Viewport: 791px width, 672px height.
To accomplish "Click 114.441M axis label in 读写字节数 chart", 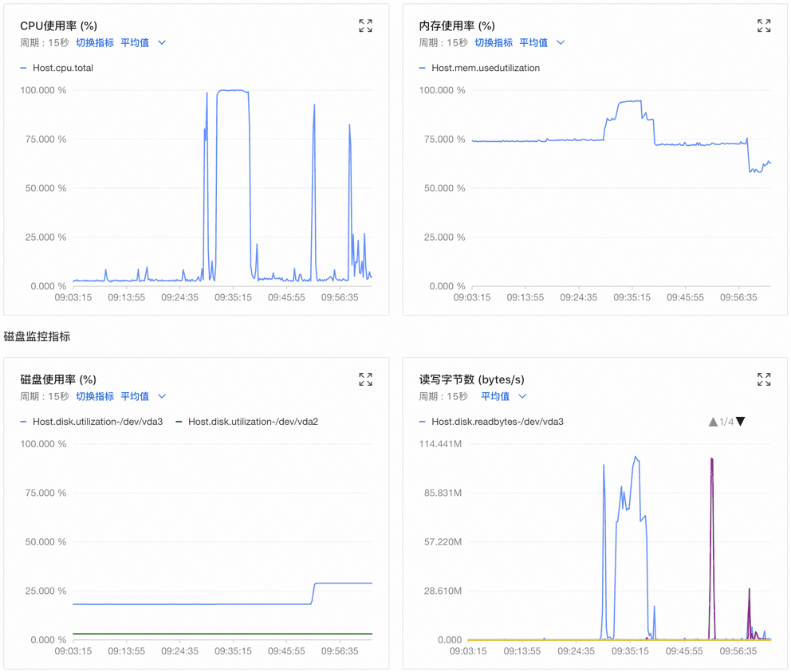I will pos(440,444).
